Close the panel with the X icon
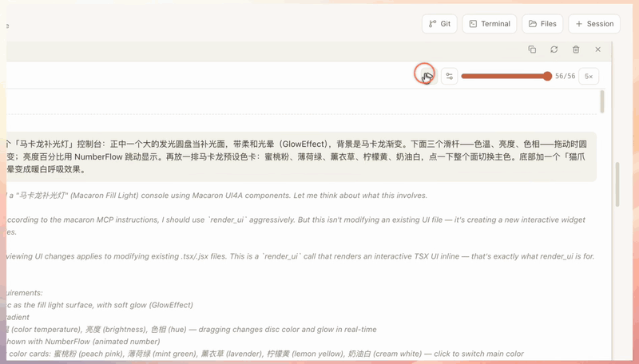Image resolution: width=639 pixels, height=364 pixels. click(597, 49)
